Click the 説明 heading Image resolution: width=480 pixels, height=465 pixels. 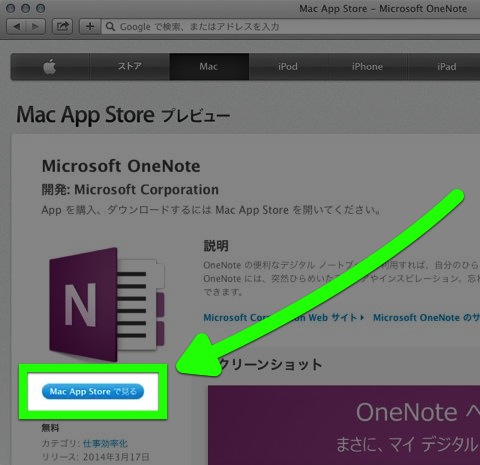tap(216, 246)
